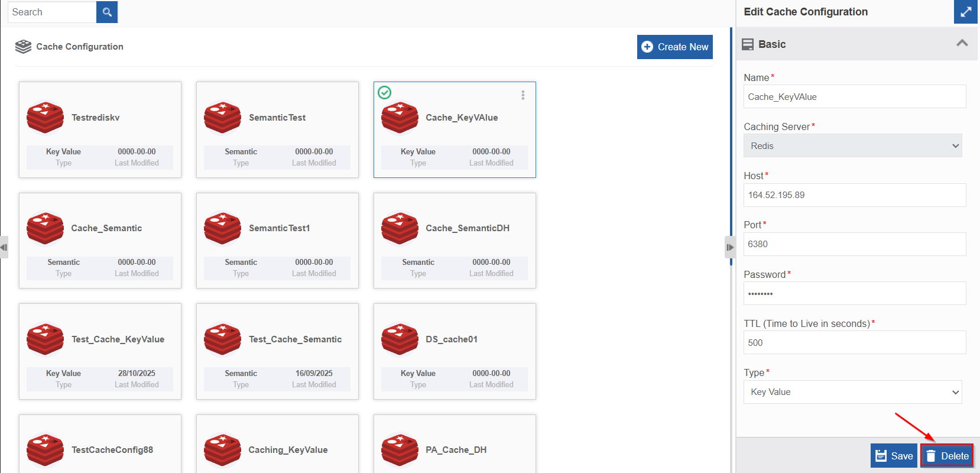This screenshot has height=473, width=980.
Task: Click the Save button
Action: click(894, 456)
